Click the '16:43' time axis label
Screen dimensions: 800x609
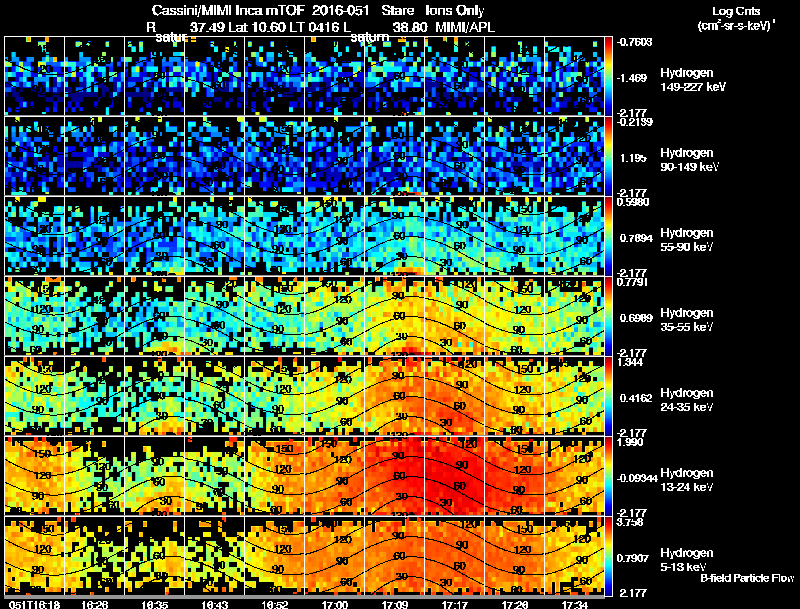(214, 604)
